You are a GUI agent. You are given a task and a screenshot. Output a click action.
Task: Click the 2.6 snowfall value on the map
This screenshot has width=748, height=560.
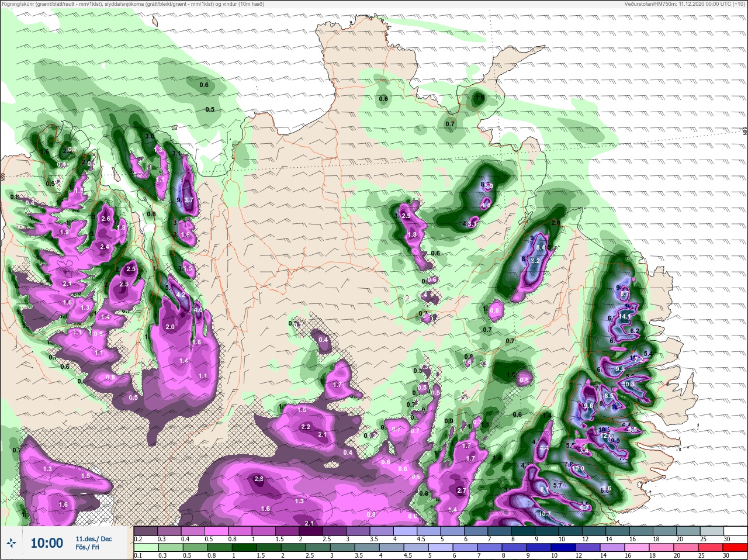tap(106, 219)
